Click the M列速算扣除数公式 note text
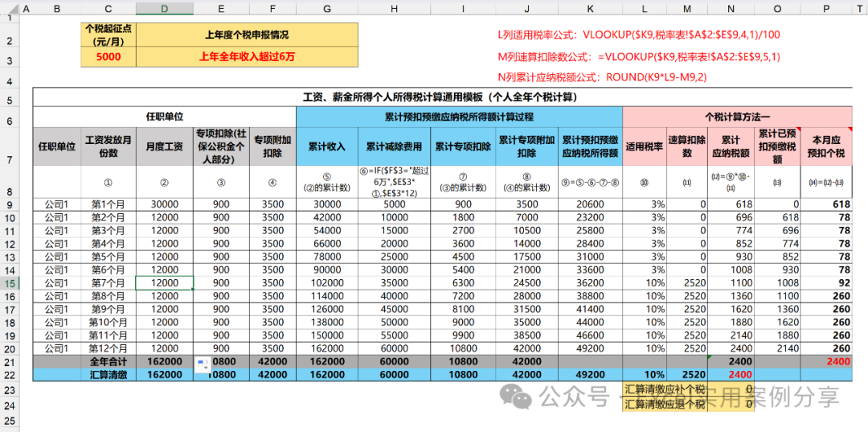 pos(639,56)
